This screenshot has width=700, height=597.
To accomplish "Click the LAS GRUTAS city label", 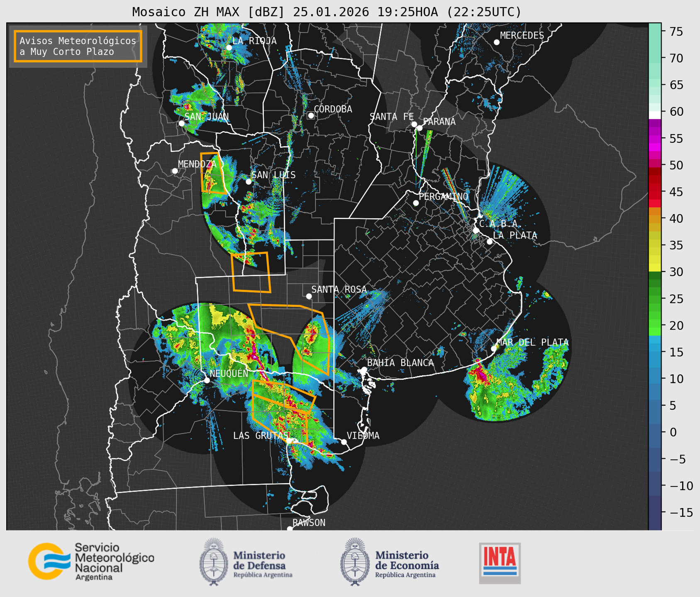I will (x=261, y=436).
